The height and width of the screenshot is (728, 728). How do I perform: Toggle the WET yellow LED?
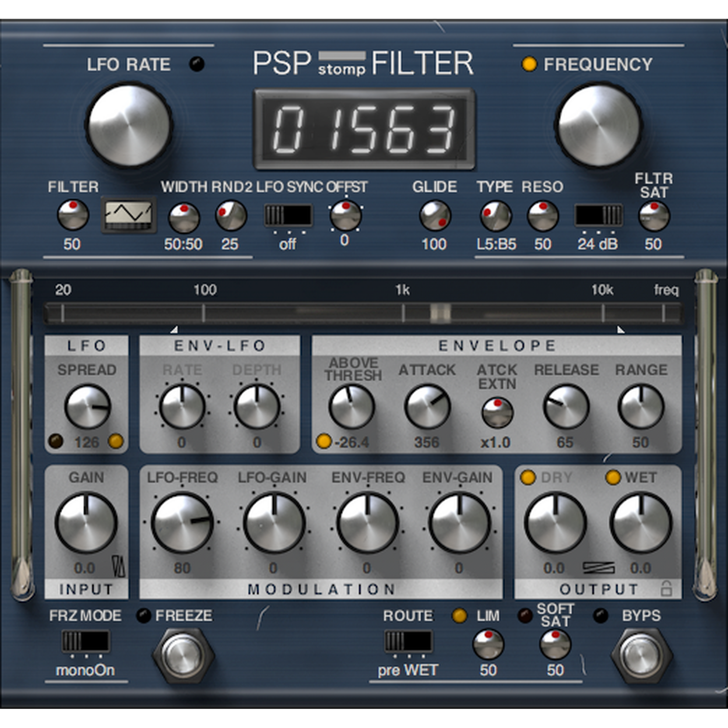coord(613,477)
